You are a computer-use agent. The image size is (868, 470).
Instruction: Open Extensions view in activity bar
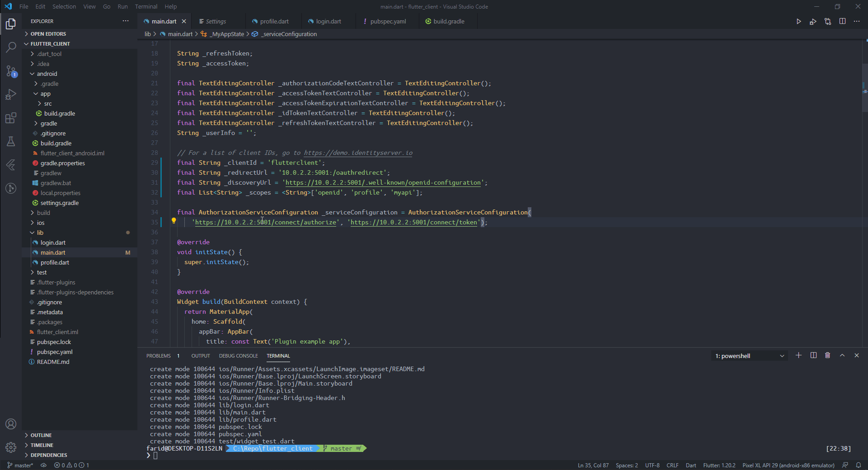click(x=11, y=118)
